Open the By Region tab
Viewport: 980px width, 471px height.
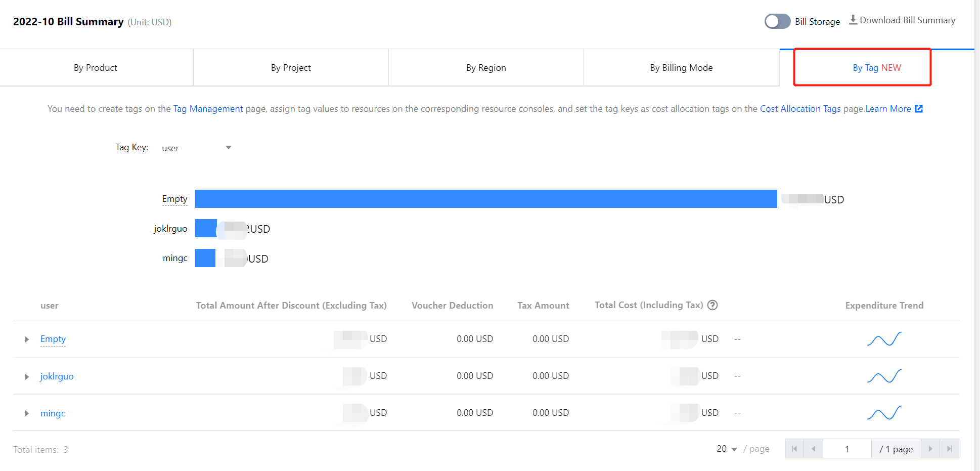pos(486,68)
